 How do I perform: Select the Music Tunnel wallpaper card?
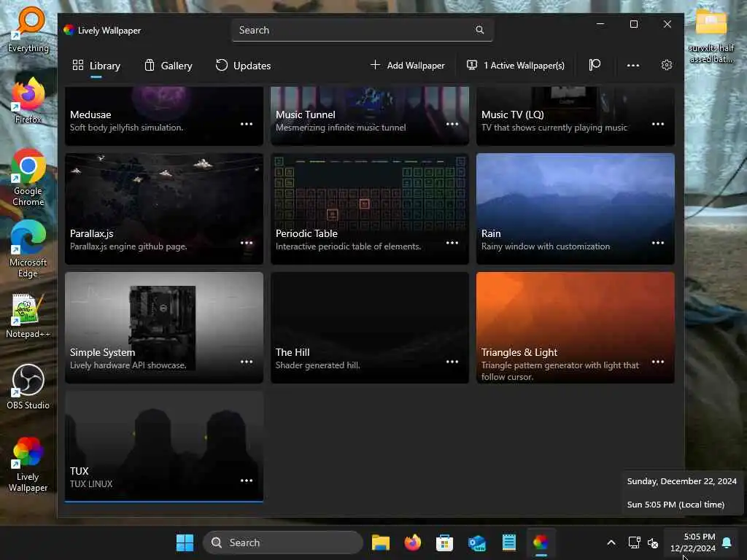[370, 116]
